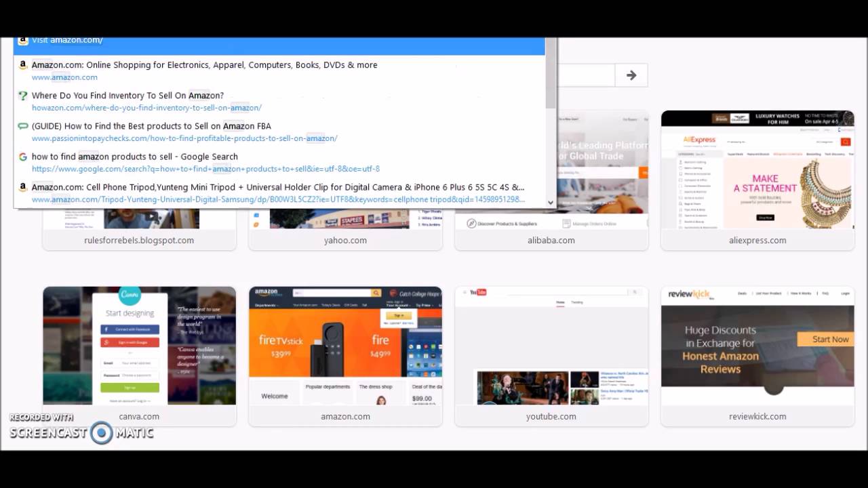Click the 'reviewkick.com' tile caption
Viewport: 868px width, 488px height.
[757, 416]
